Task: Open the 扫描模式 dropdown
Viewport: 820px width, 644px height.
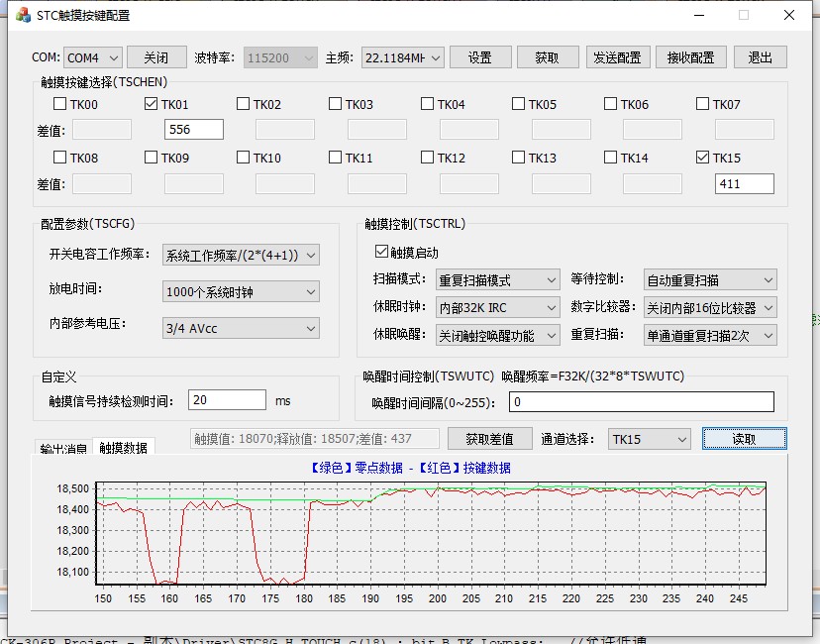Action: [x=498, y=279]
